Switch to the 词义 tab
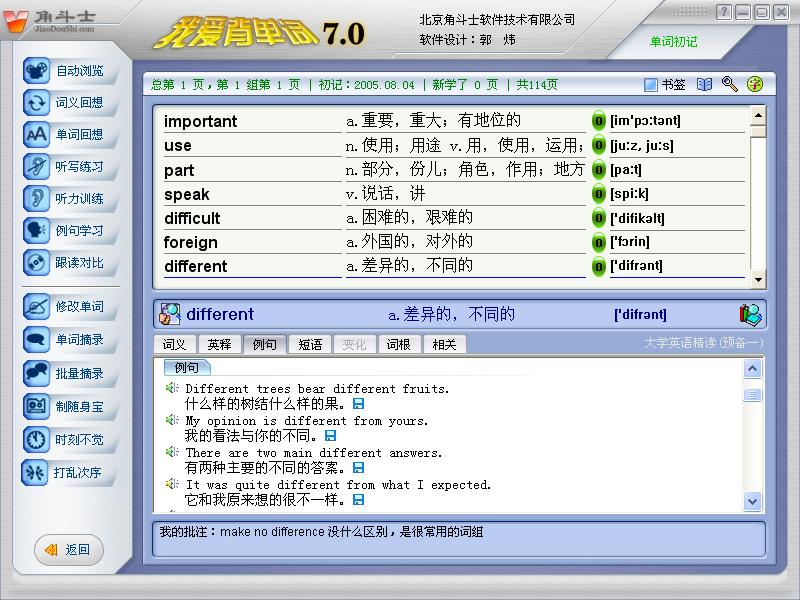The height and width of the screenshot is (600, 800). 174,344
